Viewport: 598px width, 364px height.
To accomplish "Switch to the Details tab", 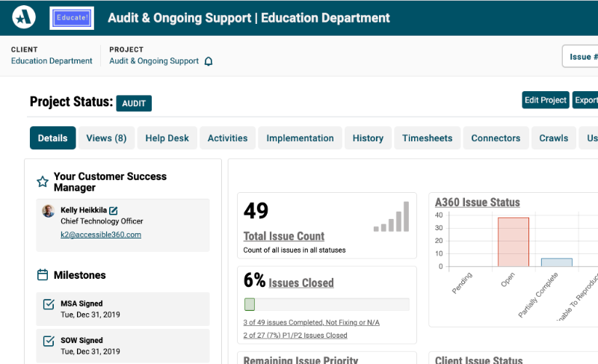I will point(52,138).
